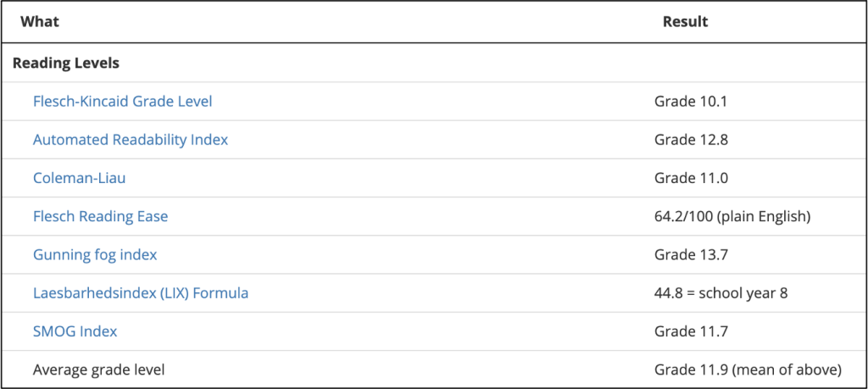Select the 'Grade 13.7' result value
The height and width of the screenshot is (389, 868).
691,254
